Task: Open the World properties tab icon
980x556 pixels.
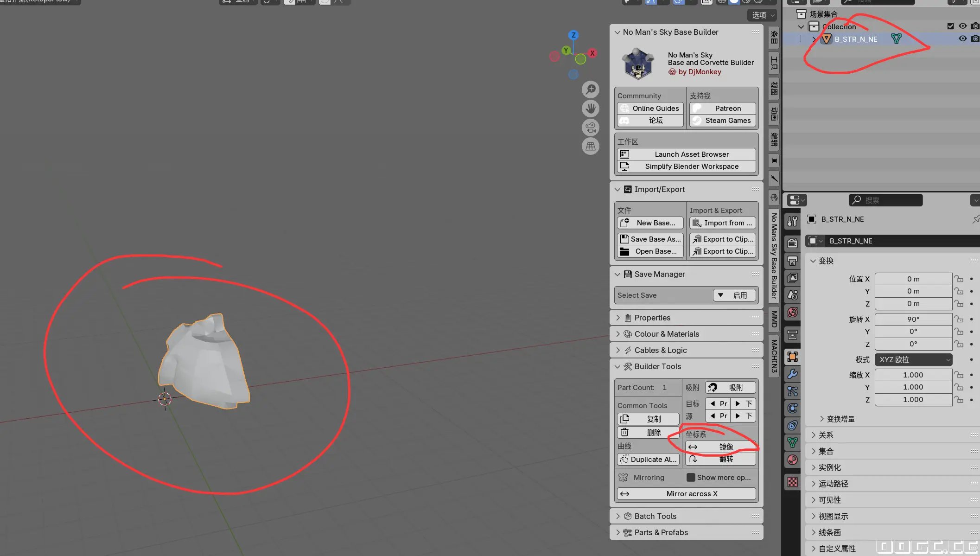Action: [x=793, y=312]
